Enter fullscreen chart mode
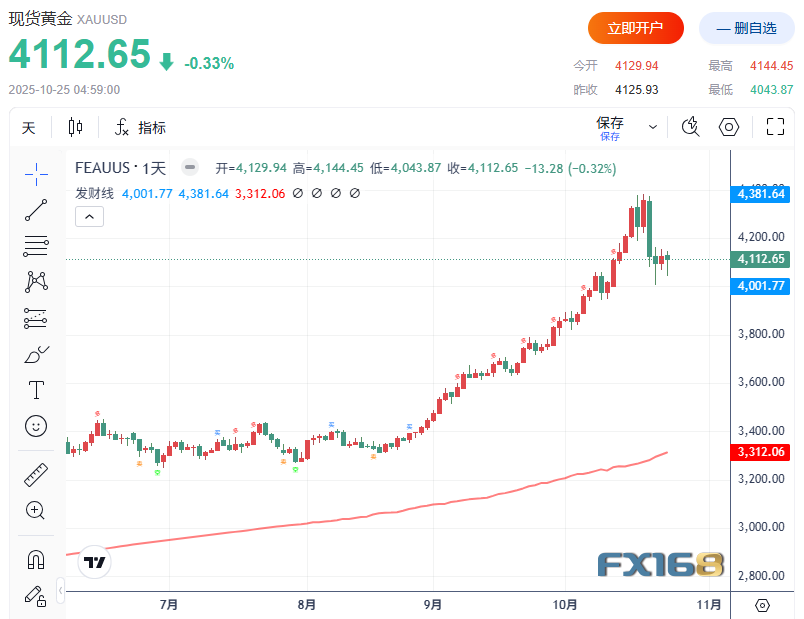The image size is (804, 619). click(x=774, y=127)
